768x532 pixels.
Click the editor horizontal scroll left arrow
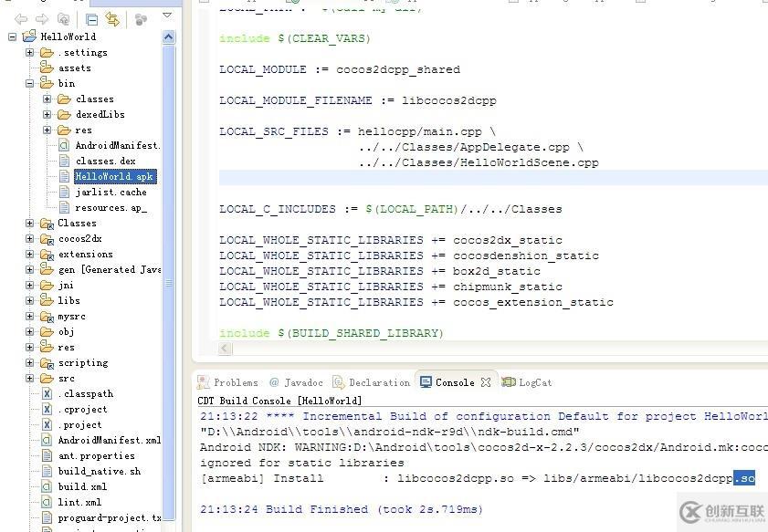(225, 349)
